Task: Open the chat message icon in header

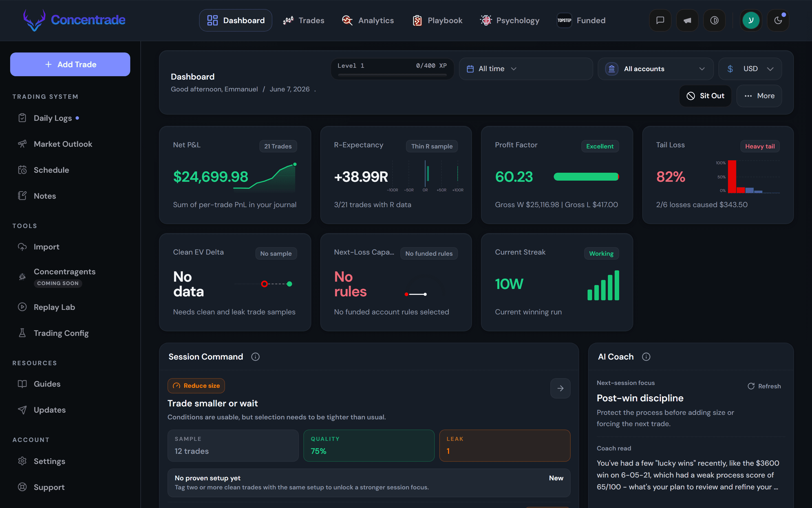Action: (x=660, y=21)
